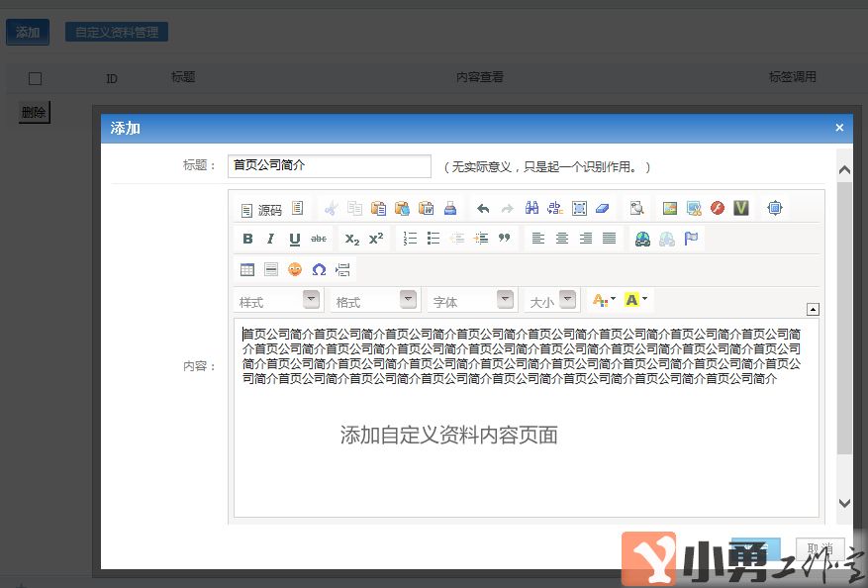This screenshot has width=868, height=588.
Task: Open the text color picker
Action: pos(602,300)
